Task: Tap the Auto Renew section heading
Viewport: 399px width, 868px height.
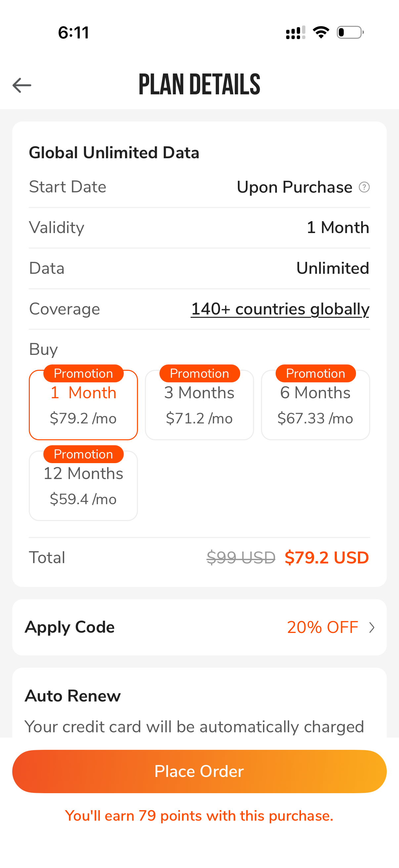Action: [x=73, y=696]
